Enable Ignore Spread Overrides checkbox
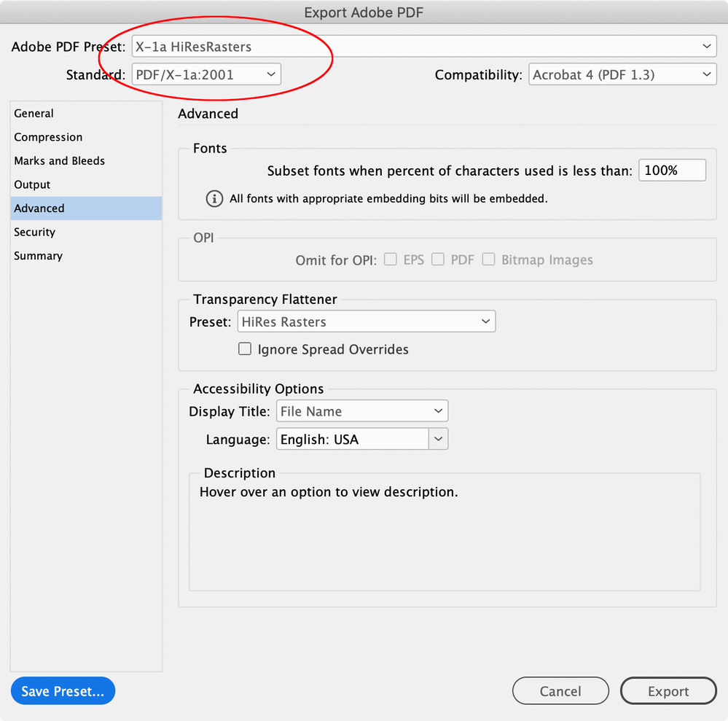This screenshot has width=728, height=721. 245,349
